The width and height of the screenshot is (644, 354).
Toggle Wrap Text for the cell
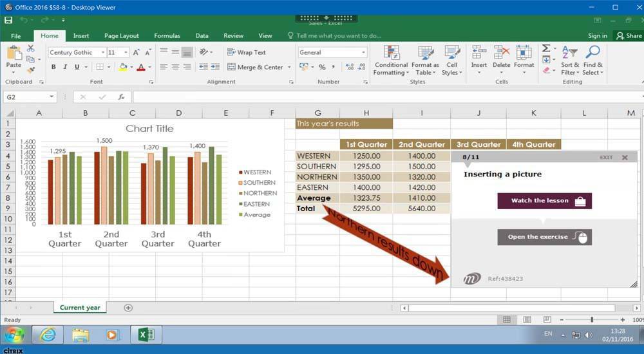[246, 52]
